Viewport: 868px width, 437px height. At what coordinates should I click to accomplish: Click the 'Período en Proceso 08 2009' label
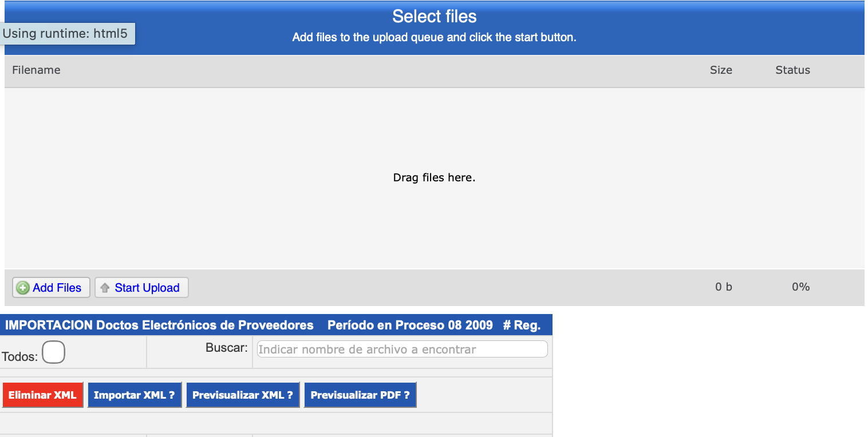point(410,325)
